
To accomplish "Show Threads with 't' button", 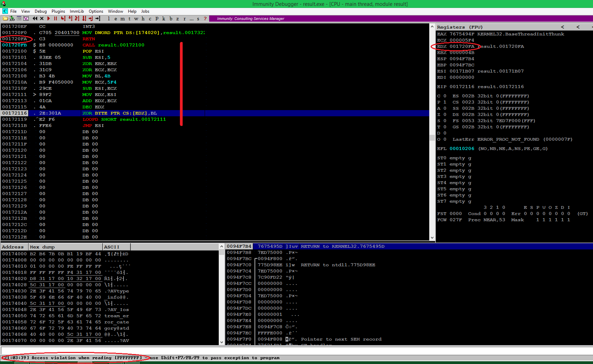I will point(129,19).
